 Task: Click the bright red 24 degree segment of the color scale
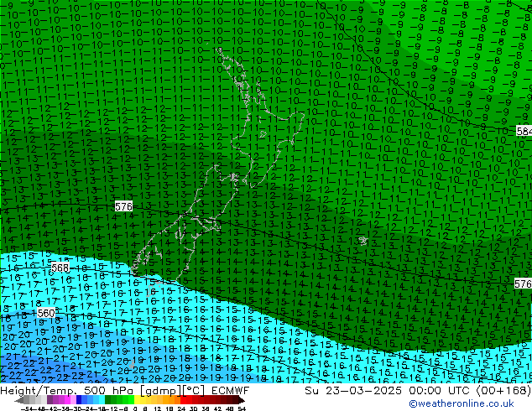[183, 401]
